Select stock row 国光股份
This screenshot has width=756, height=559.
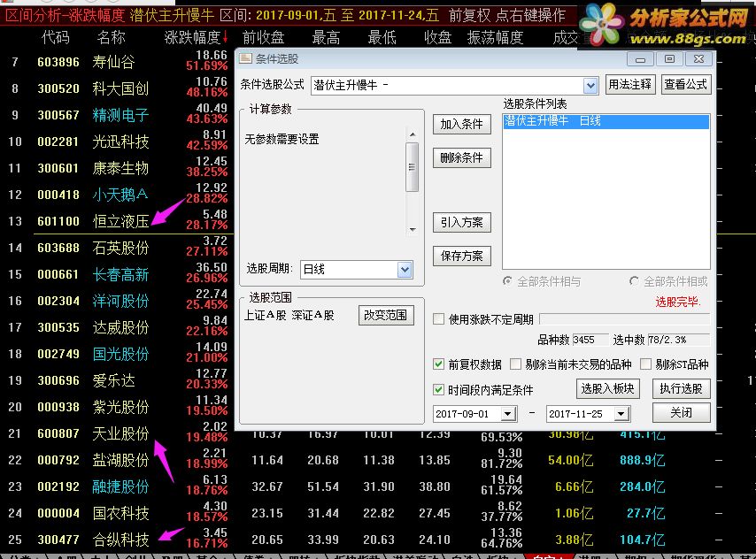pos(120,354)
